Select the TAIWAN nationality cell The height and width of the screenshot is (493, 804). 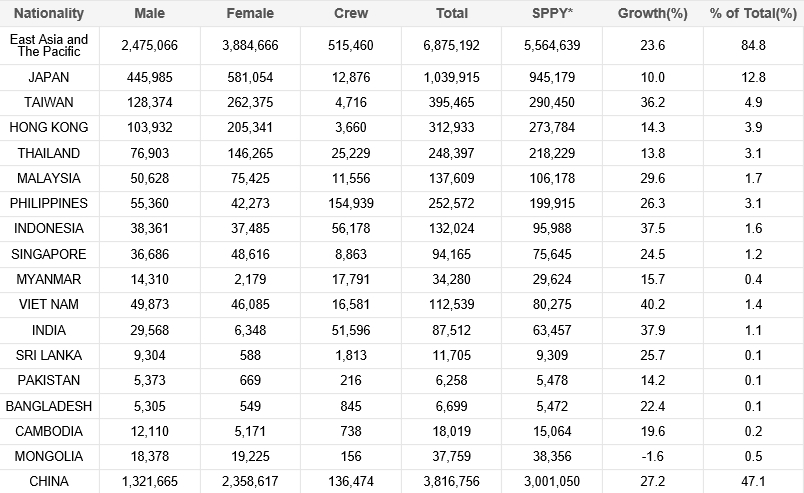49,102
